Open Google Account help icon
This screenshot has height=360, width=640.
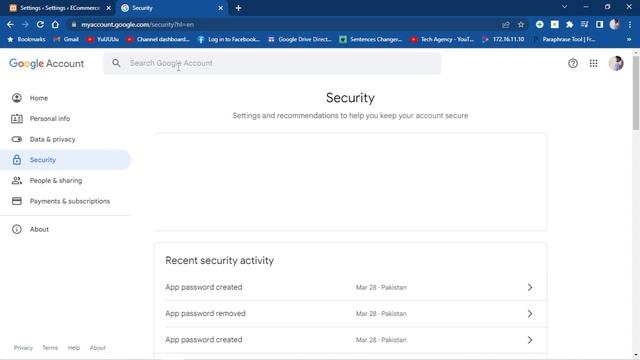573,63
